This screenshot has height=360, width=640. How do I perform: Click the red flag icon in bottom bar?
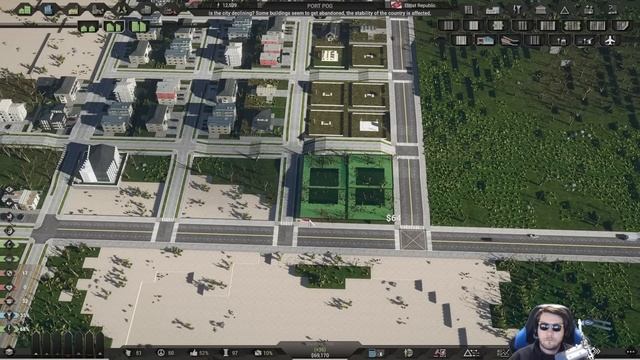440,353
